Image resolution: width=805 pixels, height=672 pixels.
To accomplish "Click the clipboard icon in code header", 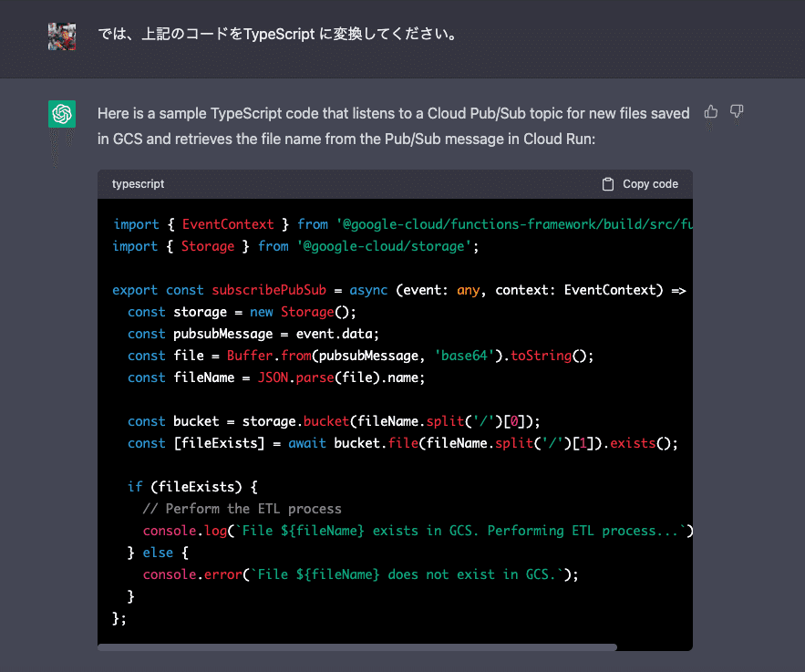I will pyautogui.click(x=608, y=184).
